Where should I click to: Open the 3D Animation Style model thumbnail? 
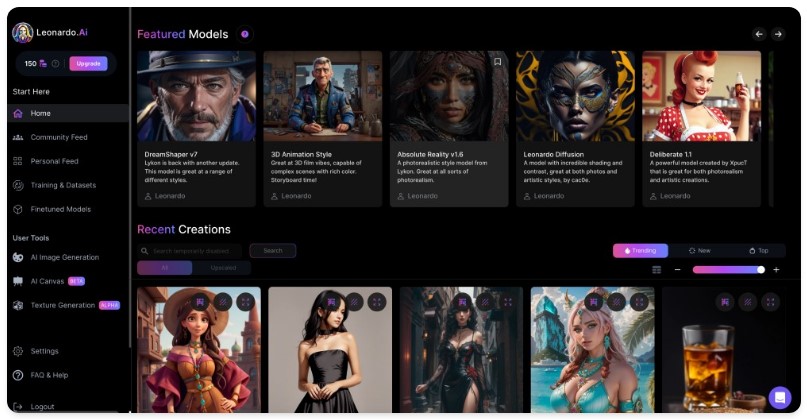(x=323, y=96)
